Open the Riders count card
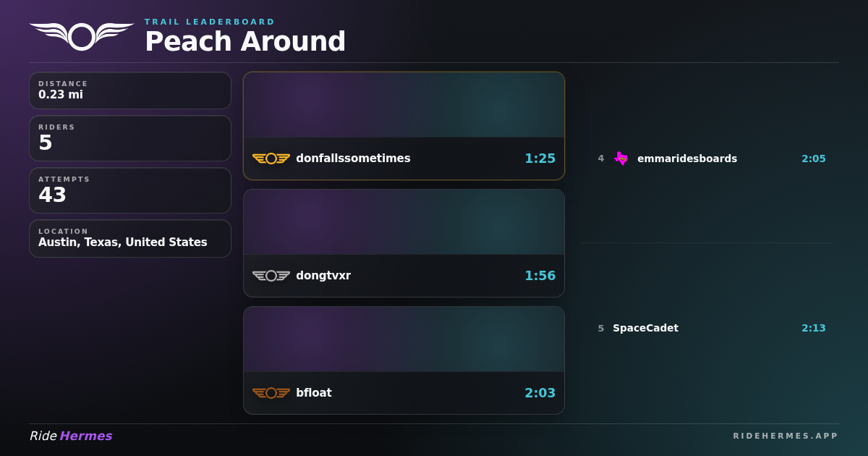The height and width of the screenshot is (456, 868). [x=130, y=138]
